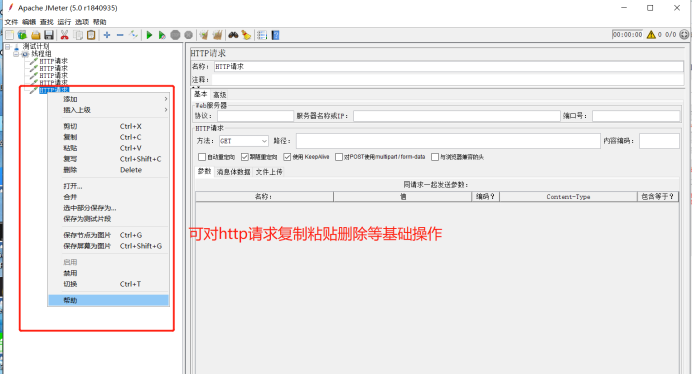Click the Toggle toolbar icon
This screenshot has height=374, width=692.
(x=133, y=35)
